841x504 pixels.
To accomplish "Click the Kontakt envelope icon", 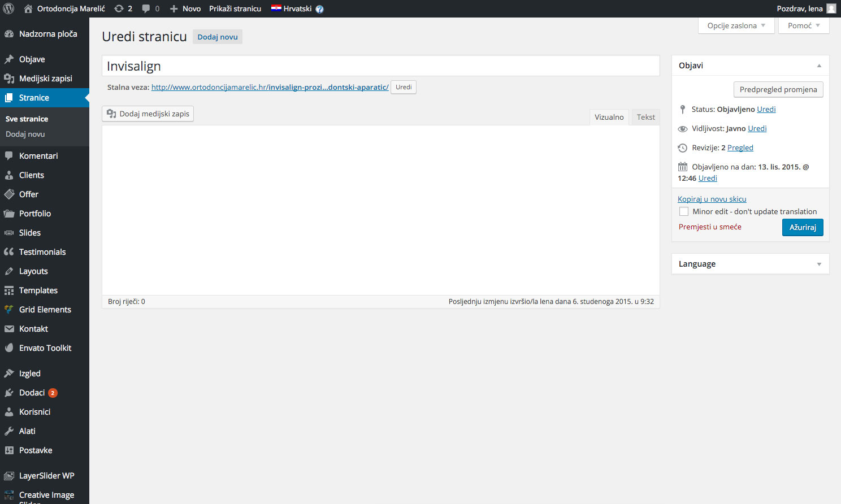I will click(x=9, y=329).
